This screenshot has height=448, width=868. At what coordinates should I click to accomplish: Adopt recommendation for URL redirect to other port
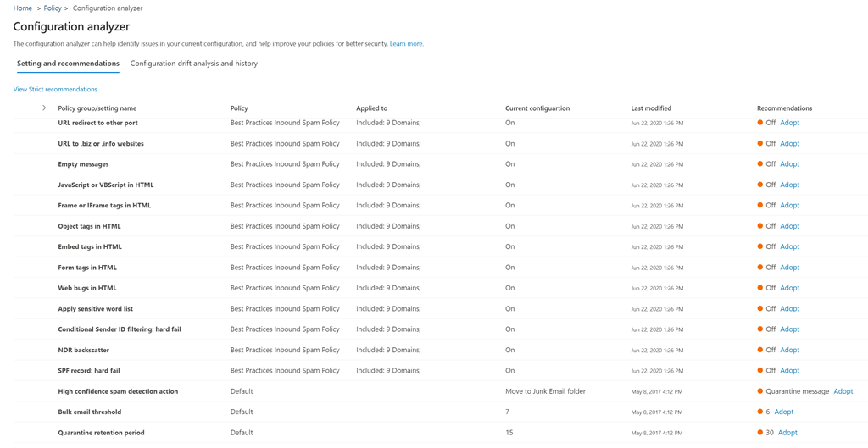coord(789,123)
